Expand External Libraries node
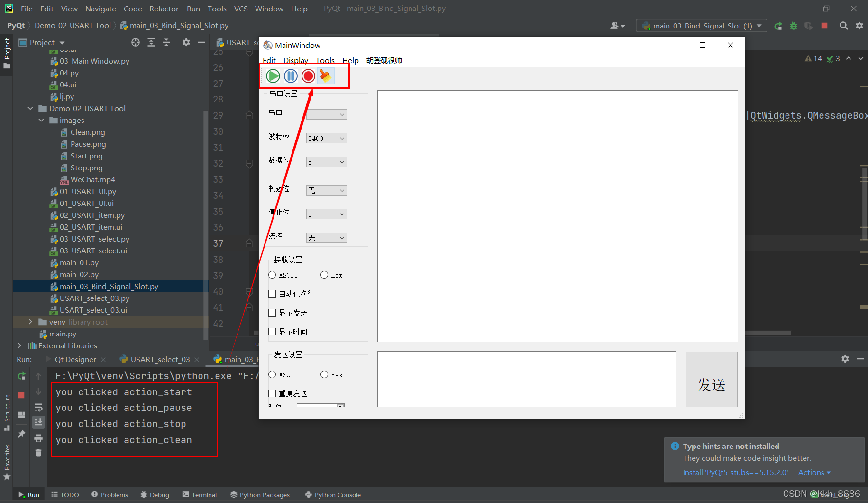This screenshot has height=503, width=868. click(x=19, y=345)
